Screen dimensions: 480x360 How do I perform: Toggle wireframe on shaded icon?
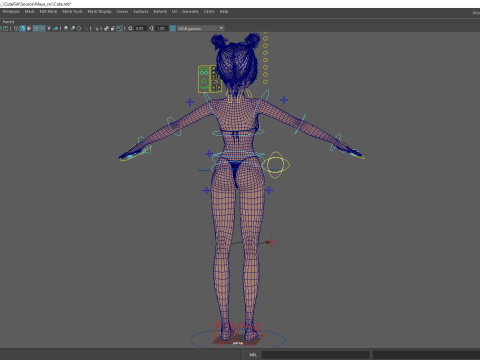36,28
